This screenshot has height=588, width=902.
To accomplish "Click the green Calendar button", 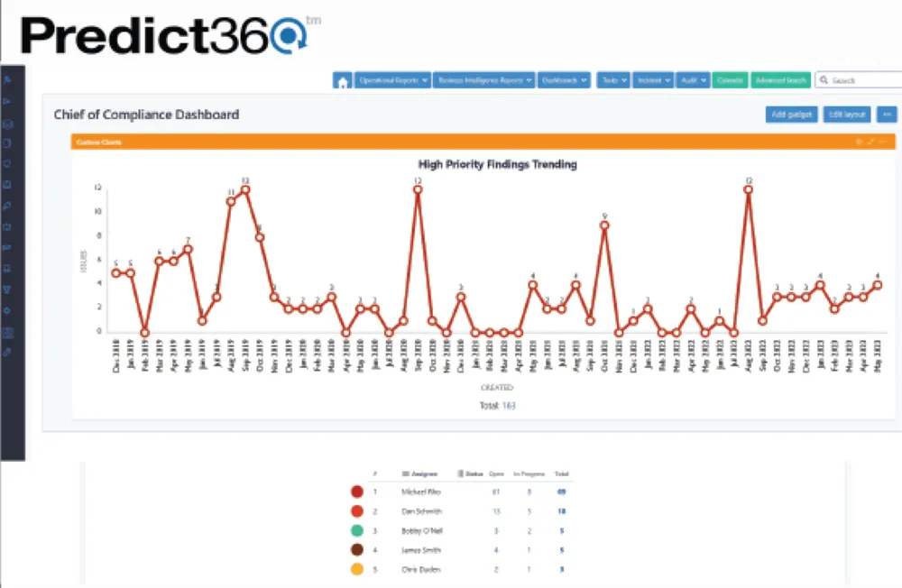I will pos(730,80).
